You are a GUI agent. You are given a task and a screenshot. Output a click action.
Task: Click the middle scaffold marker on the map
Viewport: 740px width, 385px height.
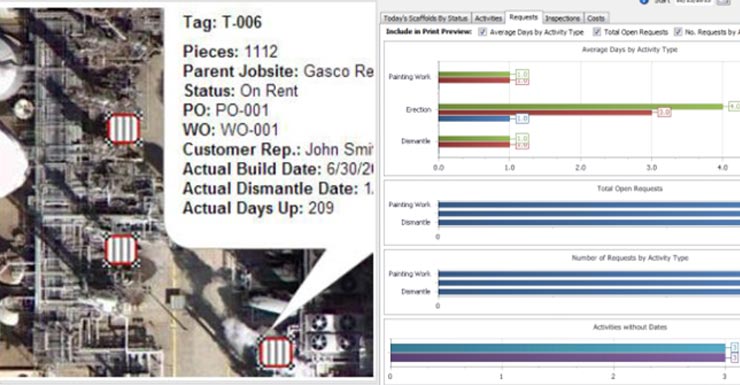(121, 250)
